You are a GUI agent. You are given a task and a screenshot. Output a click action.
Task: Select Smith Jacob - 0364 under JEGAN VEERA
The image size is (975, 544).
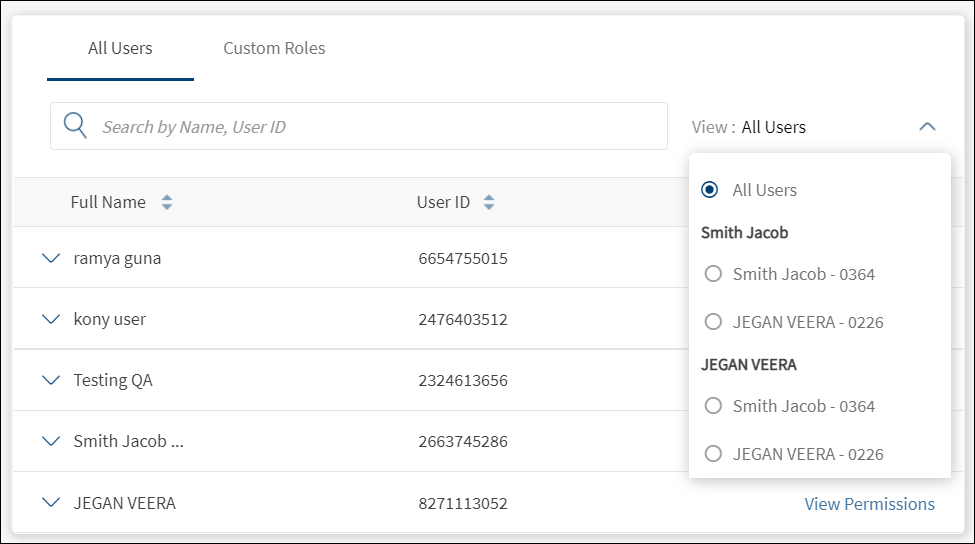click(713, 406)
